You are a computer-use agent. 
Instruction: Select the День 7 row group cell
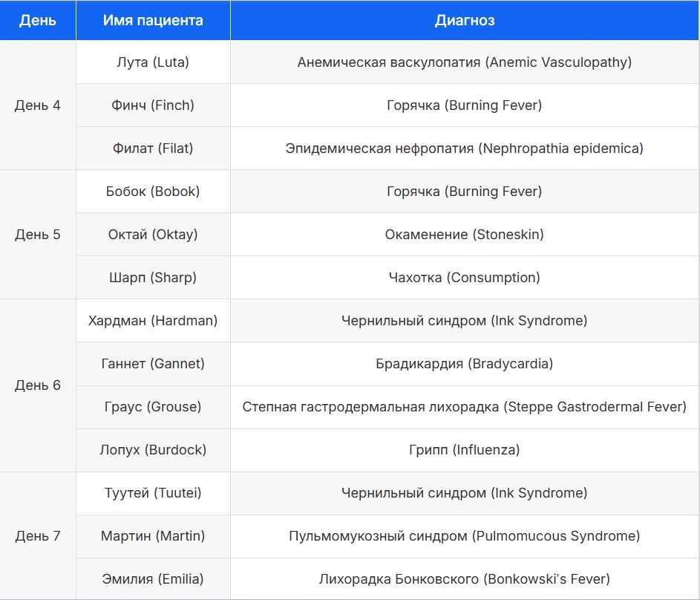click(x=38, y=536)
